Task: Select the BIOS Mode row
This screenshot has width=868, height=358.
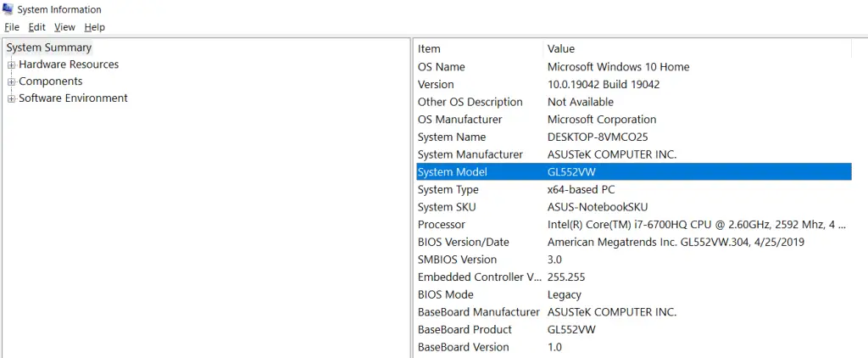Action: (634, 294)
